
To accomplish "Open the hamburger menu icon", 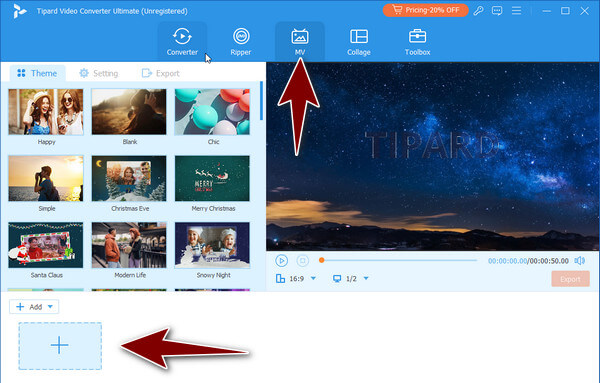I will pyautogui.click(x=516, y=10).
